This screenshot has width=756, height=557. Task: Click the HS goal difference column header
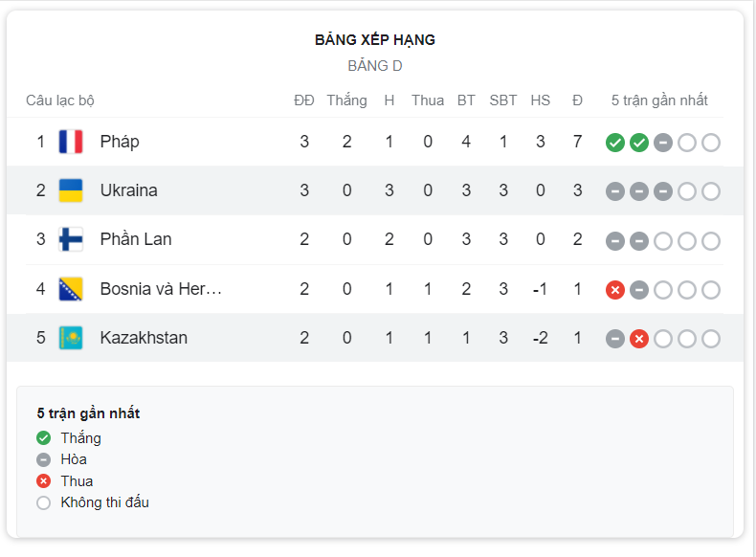point(540,100)
